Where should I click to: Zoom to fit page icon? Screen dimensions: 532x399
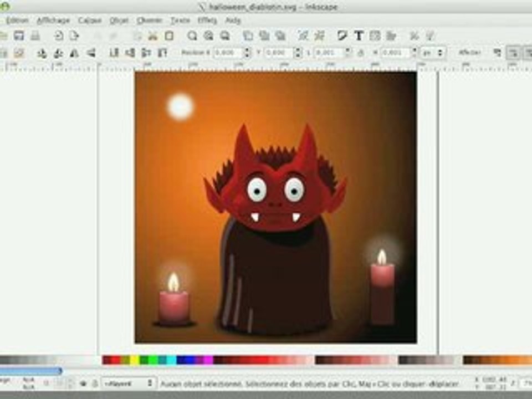pos(224,35)
